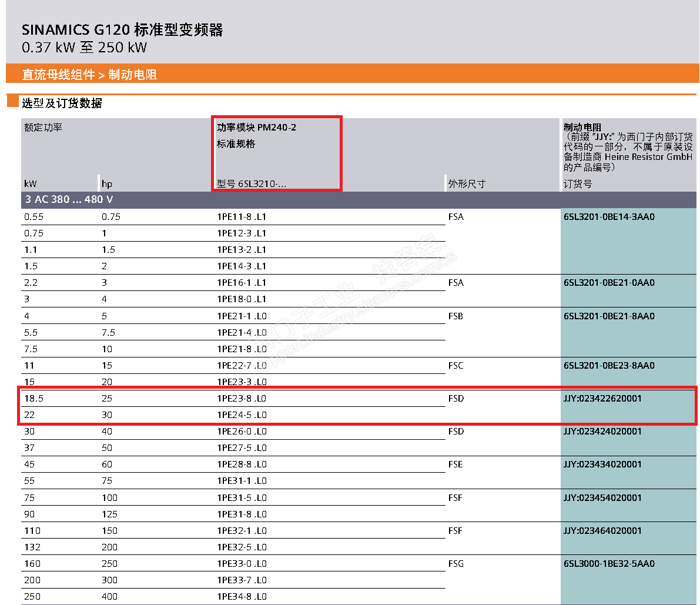This screenshot has height=605, width=700.
Task: Click the 外形尺寸 column header
Action: coord(467,183)
